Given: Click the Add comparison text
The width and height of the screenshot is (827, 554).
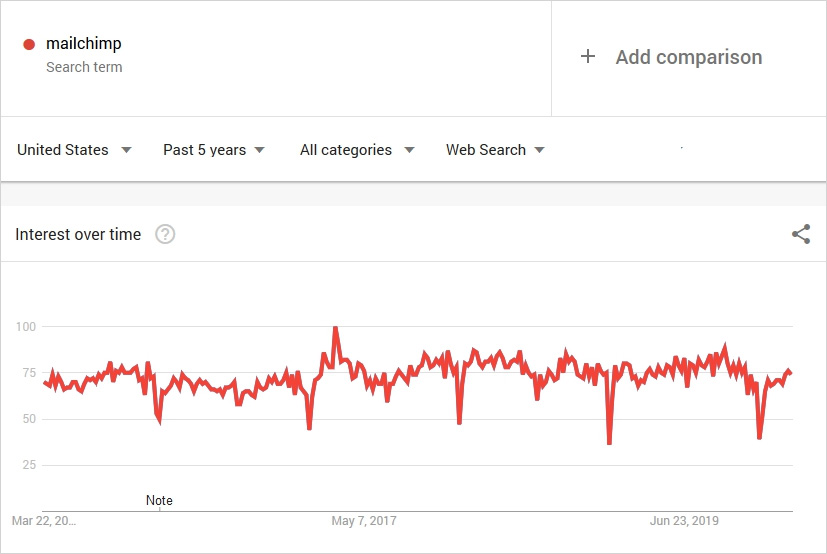Looking at the screenshot, I should tap(688, 57).
